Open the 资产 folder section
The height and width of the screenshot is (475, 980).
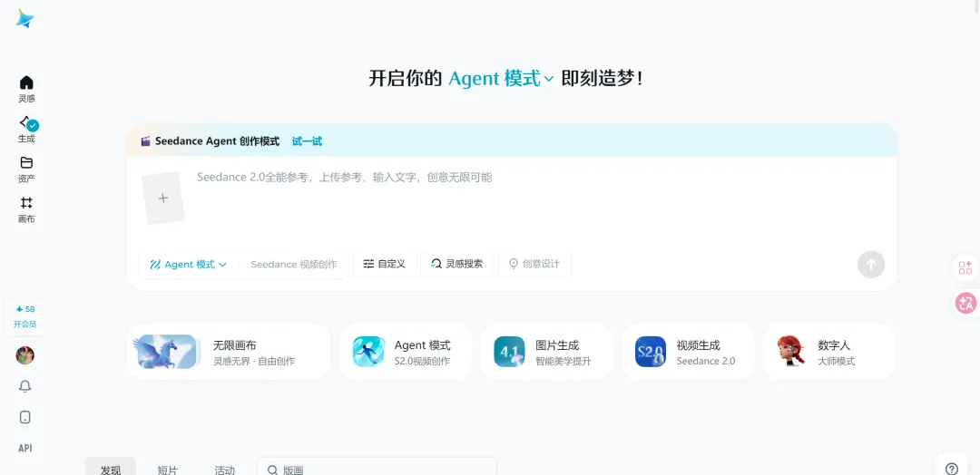26,170
